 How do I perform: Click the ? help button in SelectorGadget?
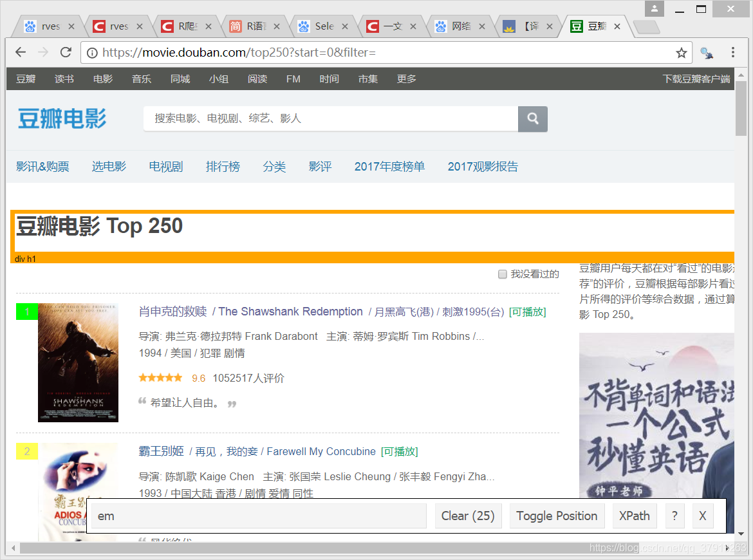click(674, 516)
